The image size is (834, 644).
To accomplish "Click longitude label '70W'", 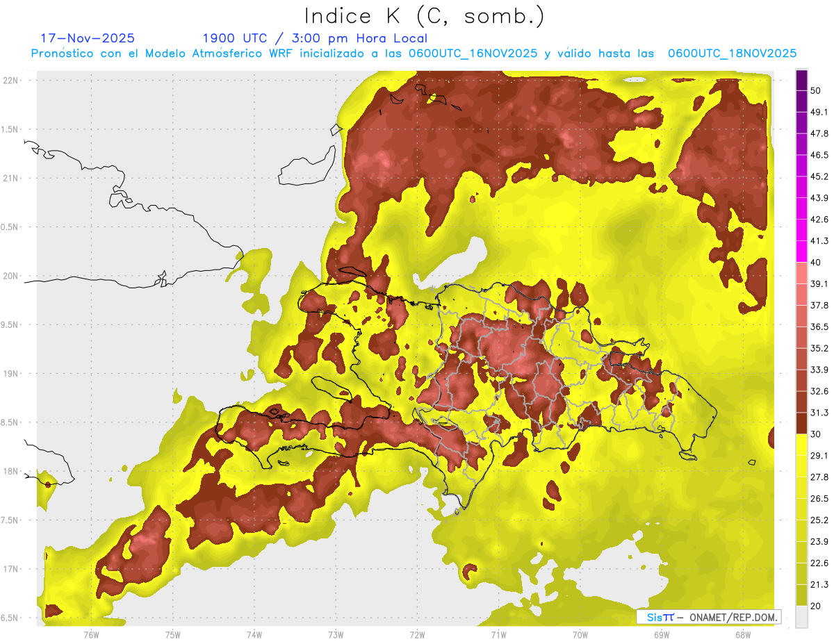I will pos(580,635).
